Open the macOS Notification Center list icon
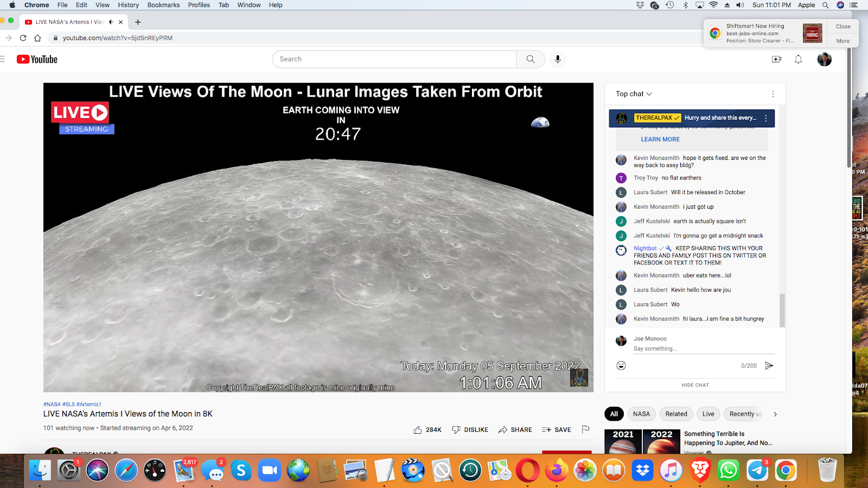The height and width of the screenshot is (488, 868). pyautogui.click(x=854, y=5)
